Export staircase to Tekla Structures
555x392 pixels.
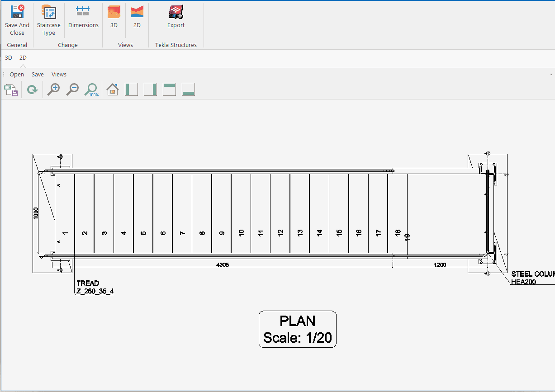176,17
